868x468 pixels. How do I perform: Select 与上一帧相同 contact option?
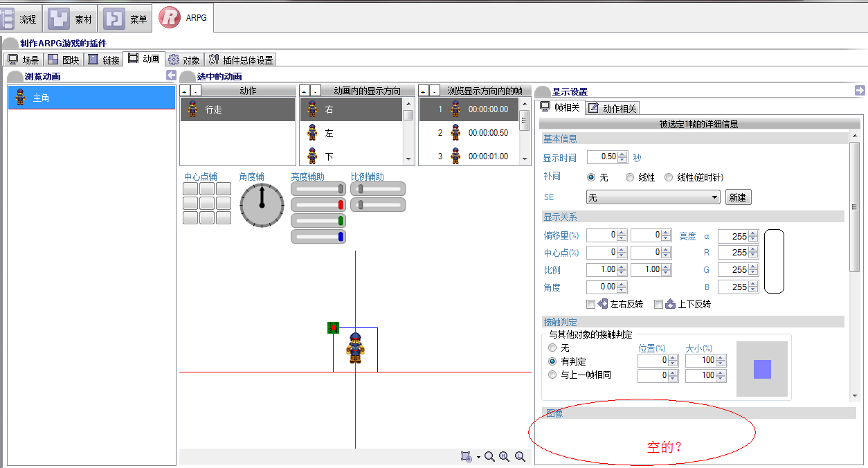coord(552,375)
